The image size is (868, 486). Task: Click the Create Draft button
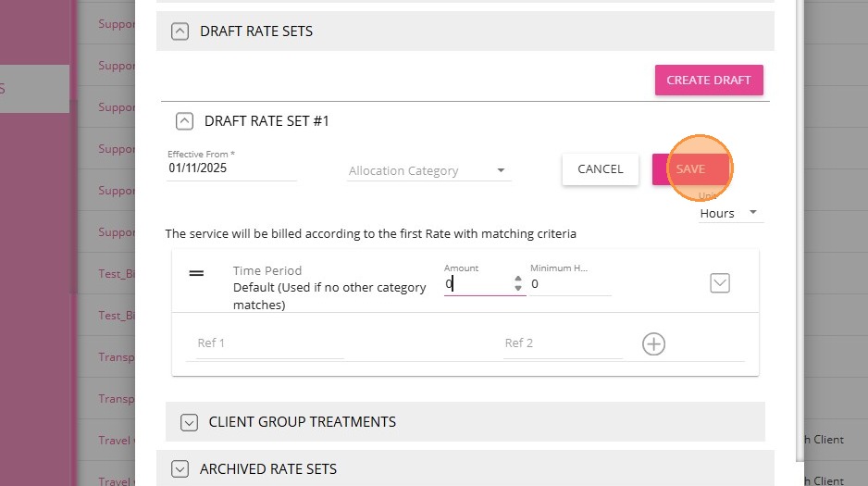(709, 80)
